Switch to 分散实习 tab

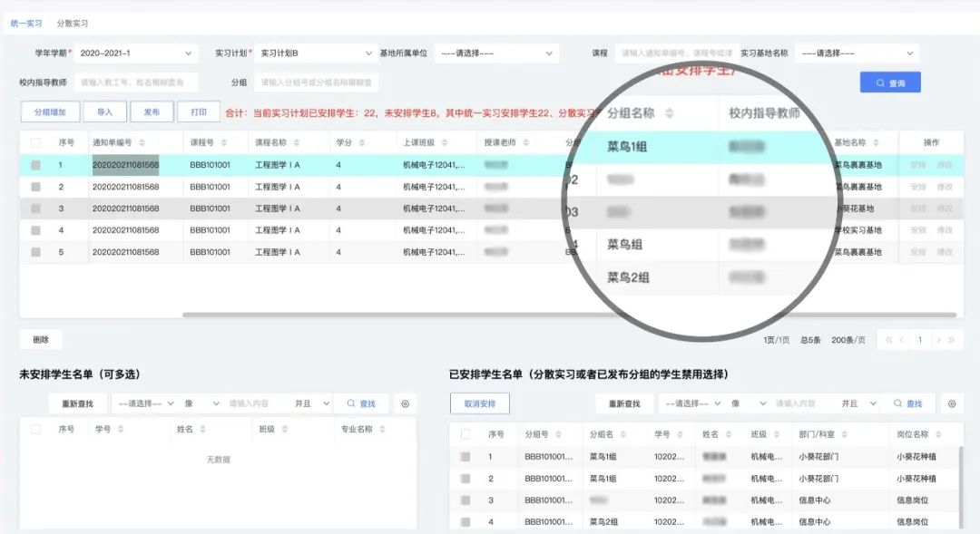[x=73, y=23]
